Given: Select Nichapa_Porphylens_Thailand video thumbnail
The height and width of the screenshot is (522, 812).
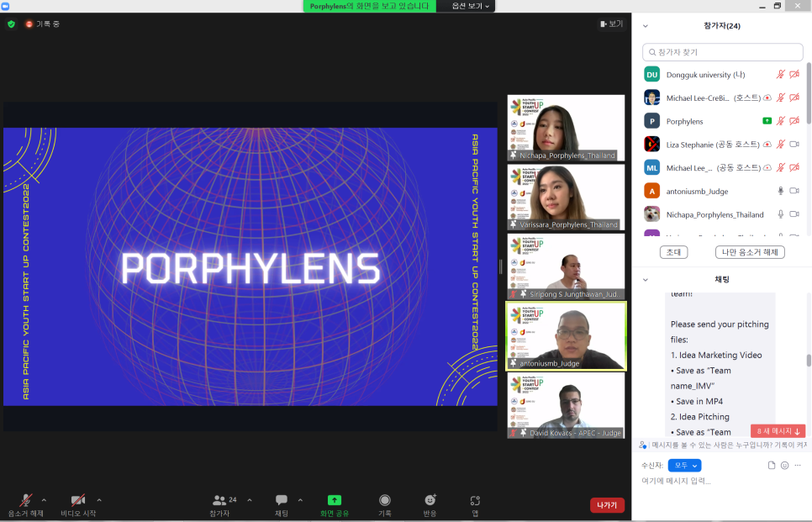Looking at the screenshot, I should (x=566, y=128).
